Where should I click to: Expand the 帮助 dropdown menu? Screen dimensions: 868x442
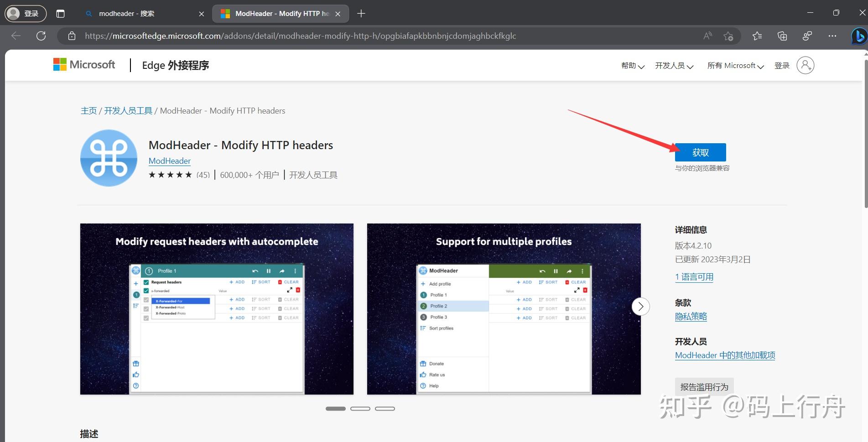(633, 66)
